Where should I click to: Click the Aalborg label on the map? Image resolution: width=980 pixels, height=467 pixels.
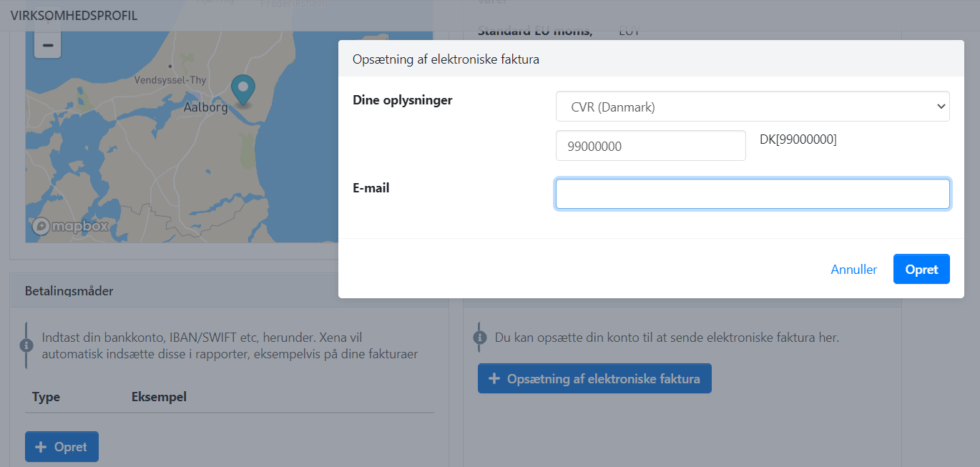[x=205, y=108]
